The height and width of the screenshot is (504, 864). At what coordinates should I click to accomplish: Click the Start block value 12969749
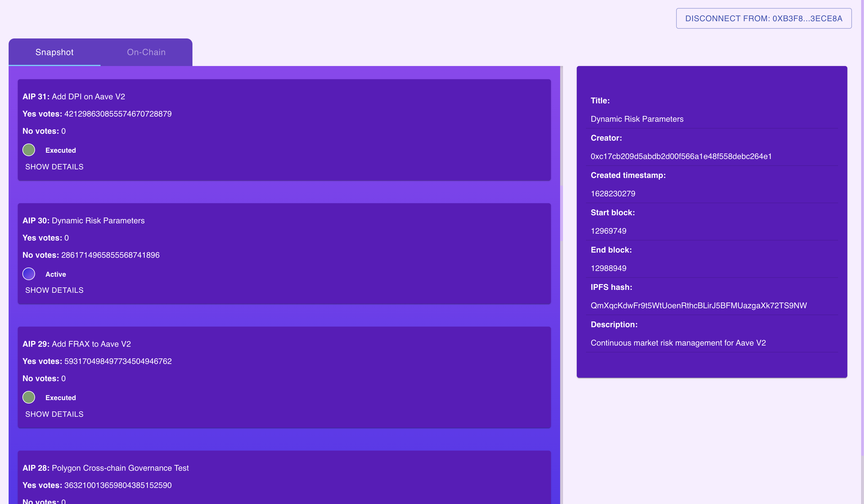[x=608, y=231]
